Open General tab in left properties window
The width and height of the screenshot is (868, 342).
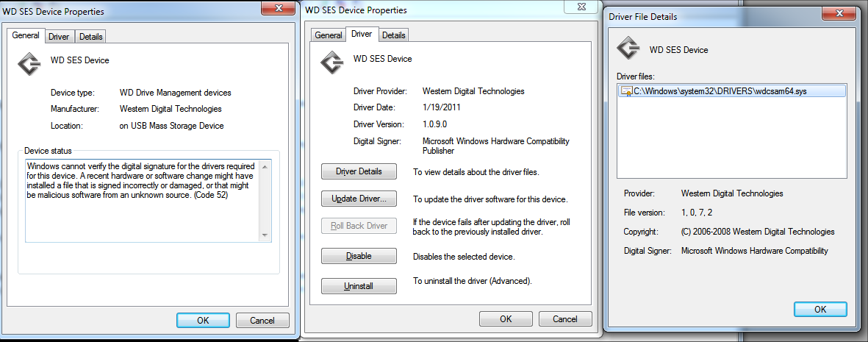click(x=26, y=35)
